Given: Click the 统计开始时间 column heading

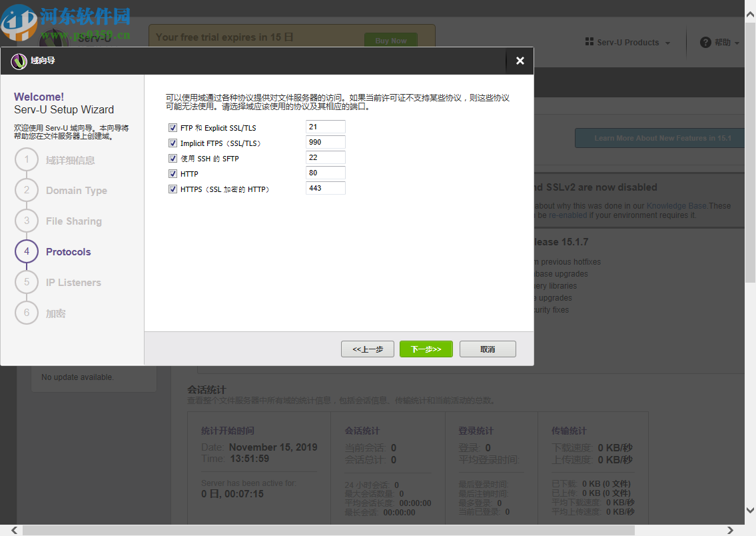Looking at the screenshot, I should [228, 431].
